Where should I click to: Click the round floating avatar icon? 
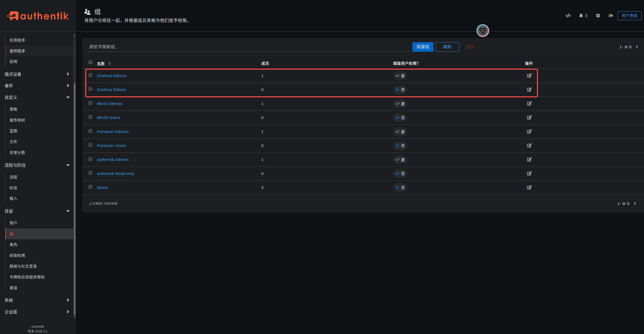[x=483, y=31]
